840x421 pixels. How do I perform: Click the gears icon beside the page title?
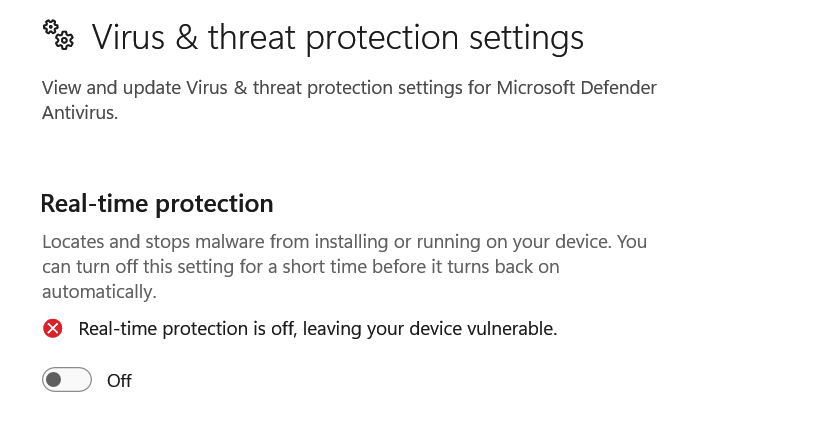tap(58, 35)
